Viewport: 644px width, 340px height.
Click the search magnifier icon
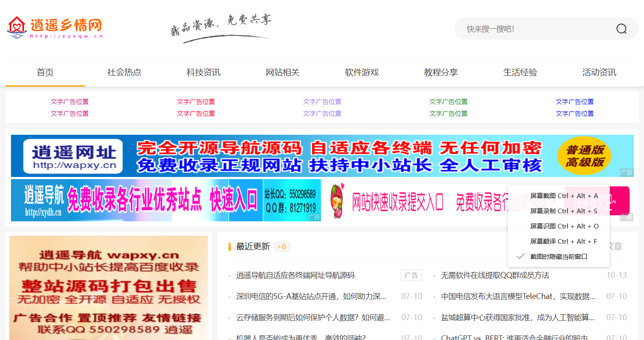[x=621, y=29]
